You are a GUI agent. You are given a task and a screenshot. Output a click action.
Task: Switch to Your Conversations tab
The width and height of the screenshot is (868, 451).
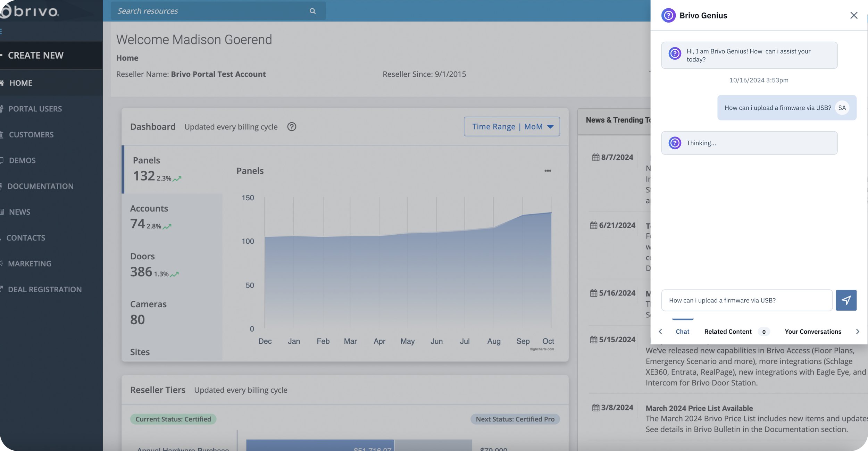point(812,332)
